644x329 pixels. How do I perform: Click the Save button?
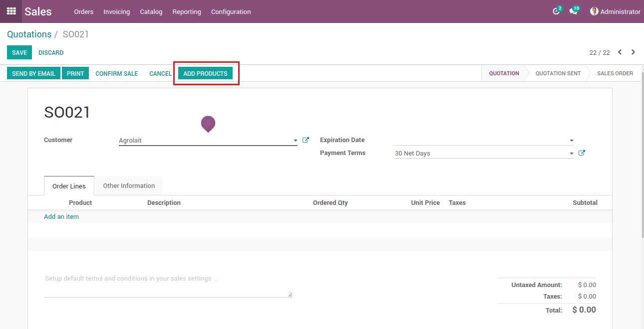pos(19,52)
